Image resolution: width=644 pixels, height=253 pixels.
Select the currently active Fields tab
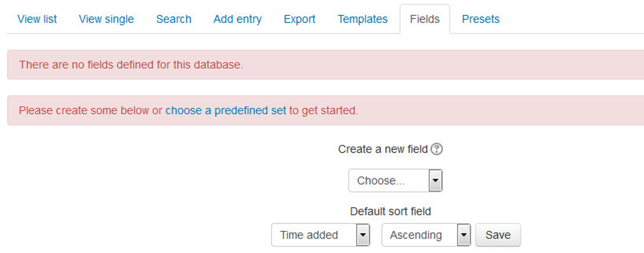click(x=424, y=19)
